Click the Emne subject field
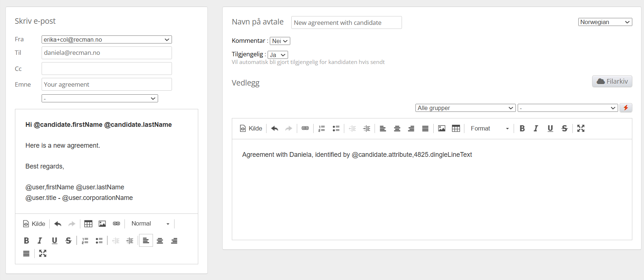The width and height of the screenshot is (644, 280). 107,84
